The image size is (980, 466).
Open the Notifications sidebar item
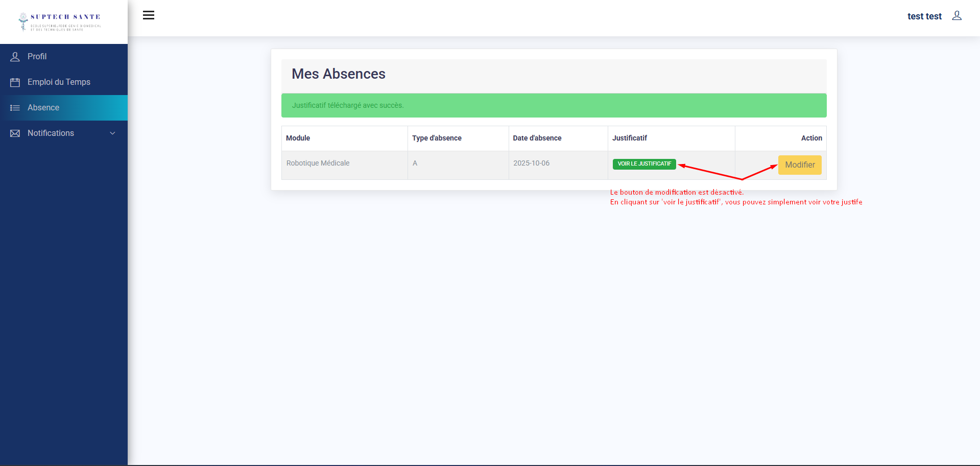click(51, 133)
